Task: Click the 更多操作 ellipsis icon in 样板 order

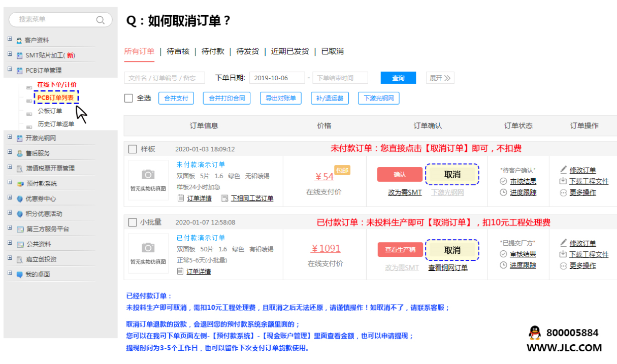Action: point(563,192)
